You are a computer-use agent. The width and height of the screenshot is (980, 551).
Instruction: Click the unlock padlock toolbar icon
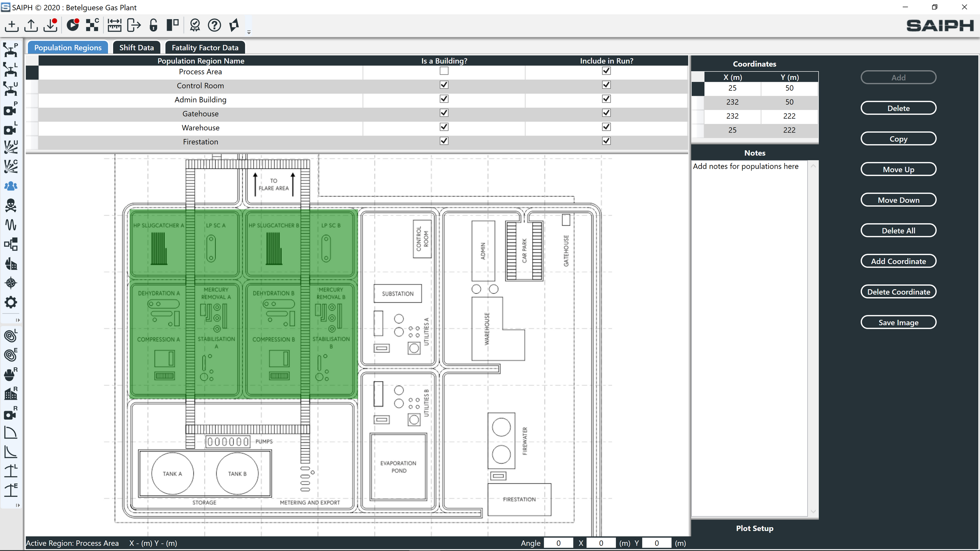(x=153, y=26)
